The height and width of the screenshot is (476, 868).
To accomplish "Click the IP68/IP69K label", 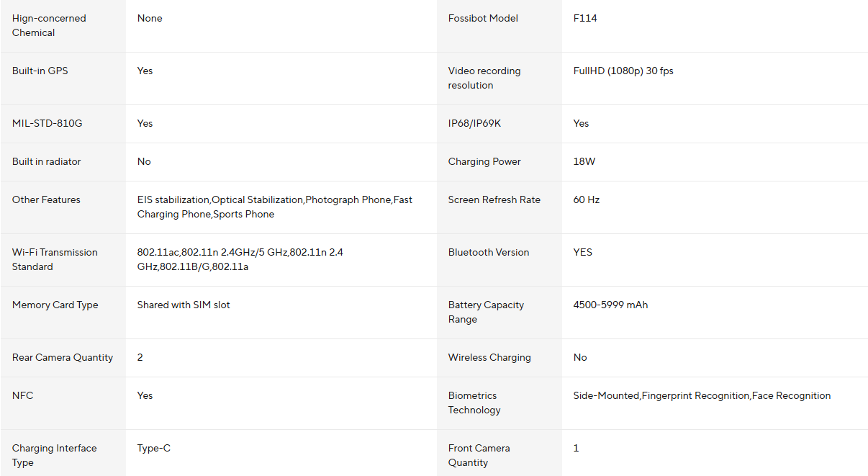I will click(474, 124).
